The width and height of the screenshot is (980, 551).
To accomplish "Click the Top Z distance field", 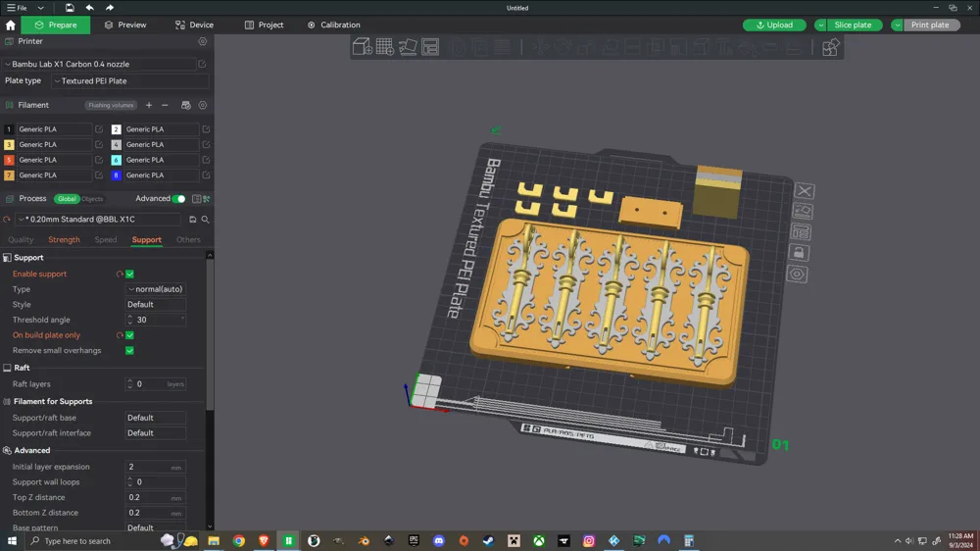I will coord(156,498).
